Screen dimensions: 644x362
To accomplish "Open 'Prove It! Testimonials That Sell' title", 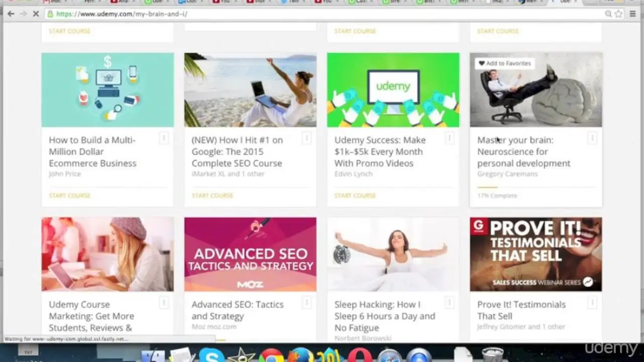I will [x=521, y=310].
